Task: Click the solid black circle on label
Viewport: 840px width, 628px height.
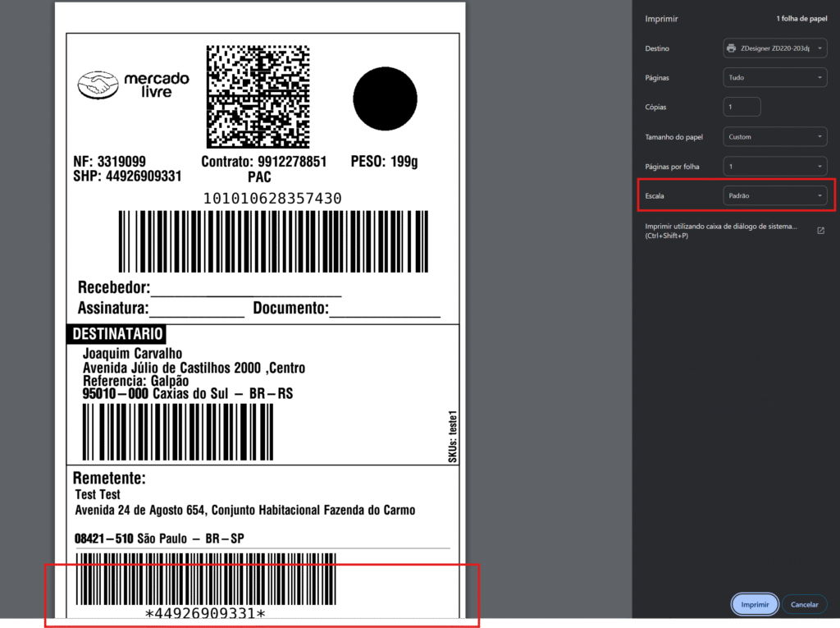Action: tap(385, 99)
